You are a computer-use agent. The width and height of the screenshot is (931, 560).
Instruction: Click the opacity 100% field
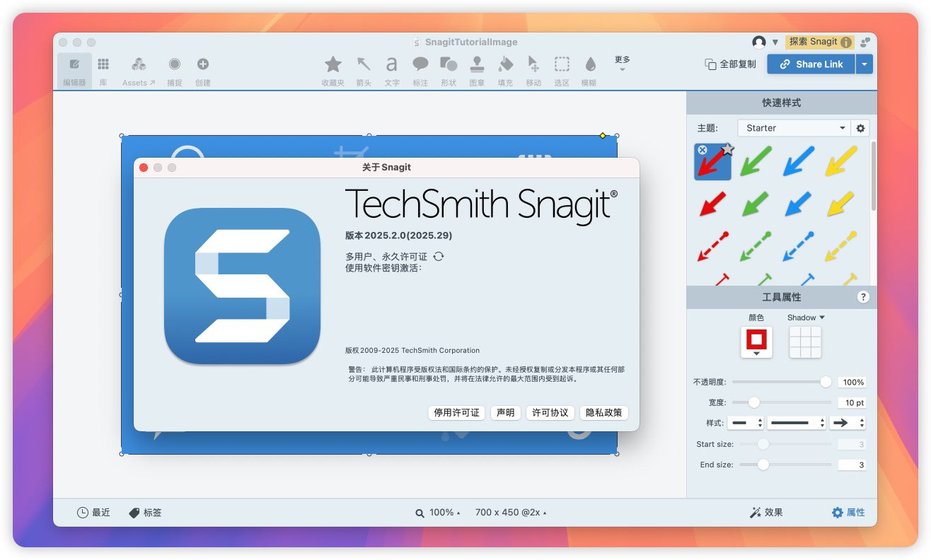[852, 382]
